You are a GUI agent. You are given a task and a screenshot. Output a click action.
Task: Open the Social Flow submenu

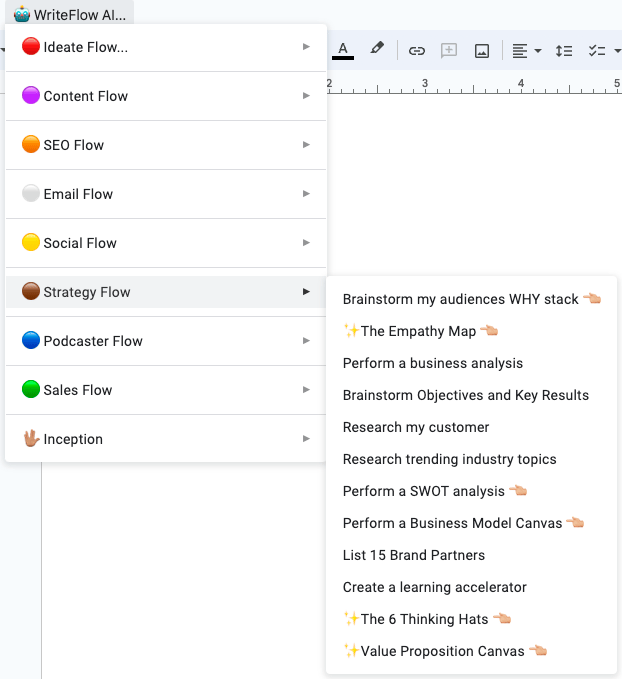(x=166, y=242)
